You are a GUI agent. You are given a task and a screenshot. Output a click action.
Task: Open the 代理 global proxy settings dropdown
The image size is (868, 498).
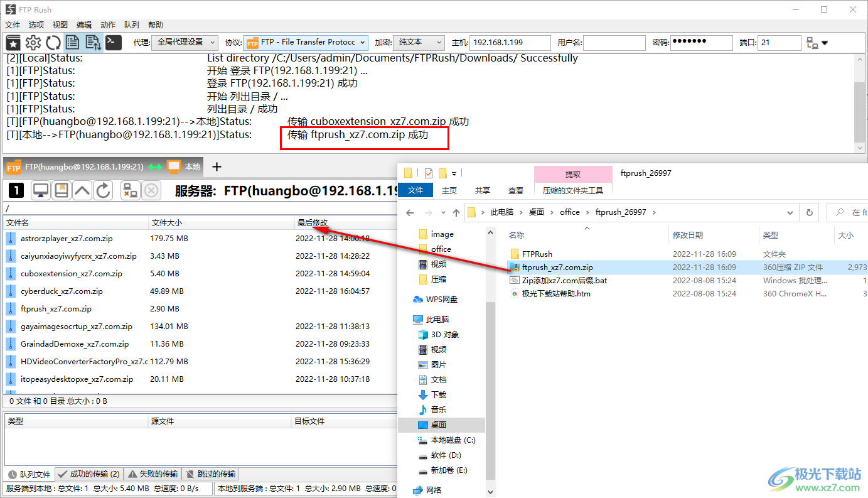[x=185, y=42]
